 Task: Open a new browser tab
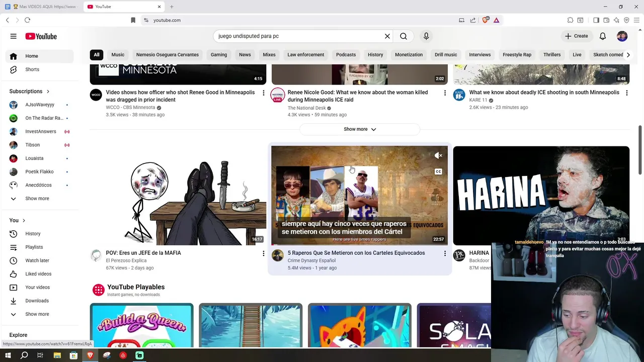click(172, 7)
